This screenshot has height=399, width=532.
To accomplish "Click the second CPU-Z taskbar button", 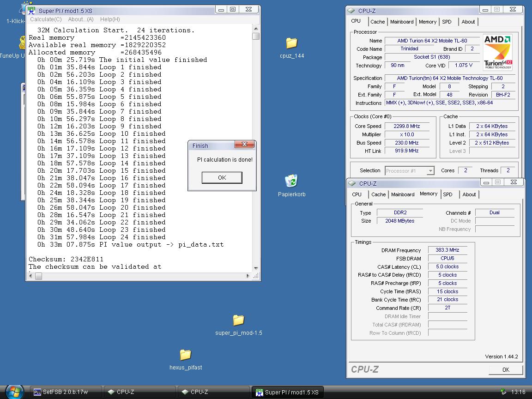I will 214,392.
